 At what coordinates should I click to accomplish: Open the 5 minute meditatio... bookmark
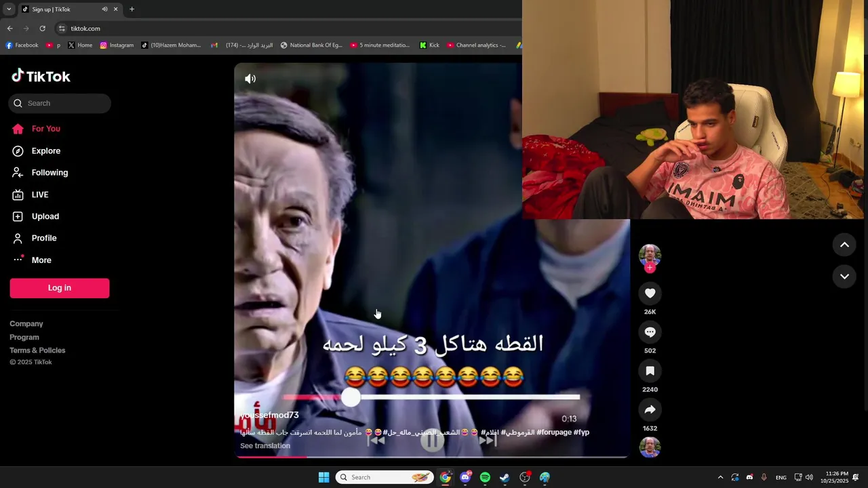[380, 45]
